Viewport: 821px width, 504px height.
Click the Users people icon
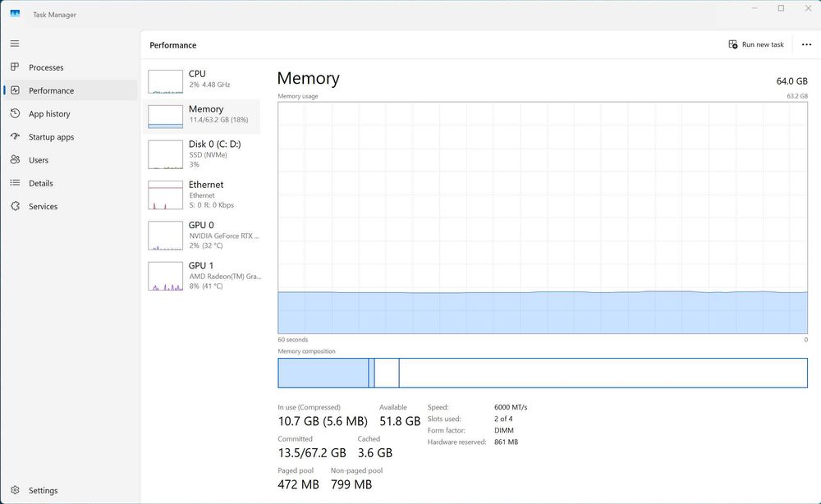tap(15, 159)
